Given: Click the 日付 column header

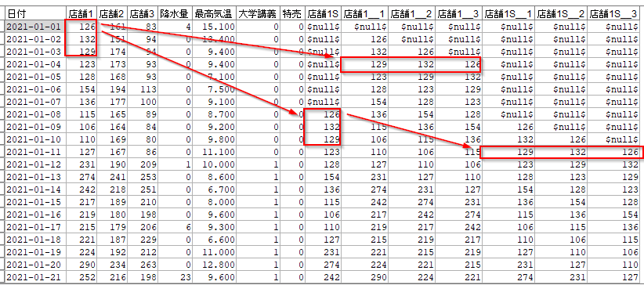Looking at the screenshot, I should tap(35, 14).
